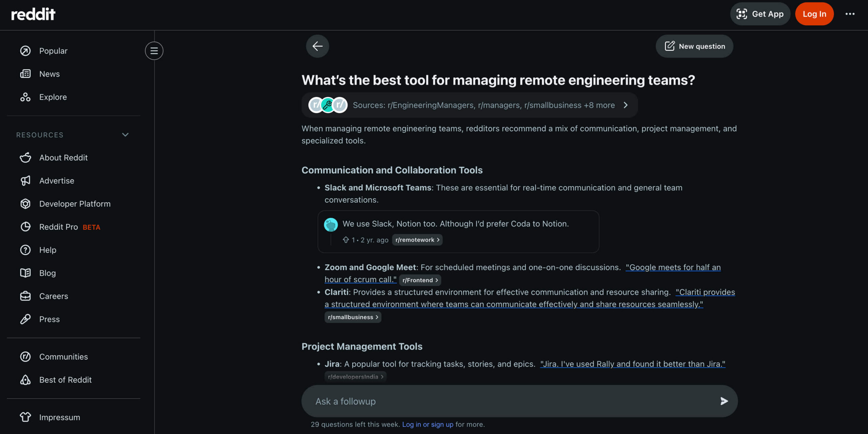Go to Explore in sidebar
868x434 pixels.
[53, 97]
